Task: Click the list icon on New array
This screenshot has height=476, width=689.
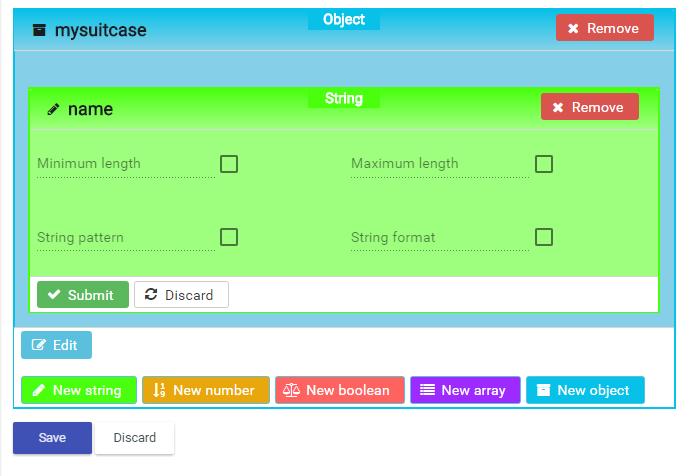Action: coord(427,389)
